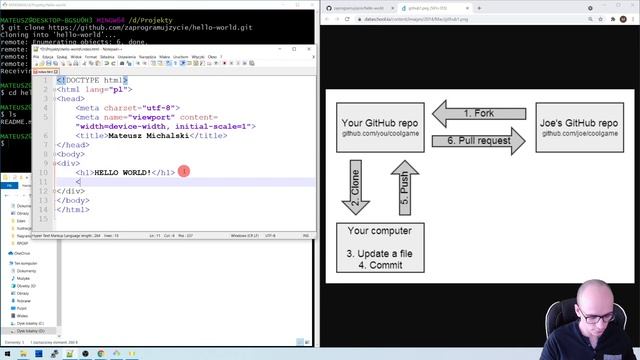
Task: Open the Szukaj menu in Notepad++
Action: click(x=62, y=57)
